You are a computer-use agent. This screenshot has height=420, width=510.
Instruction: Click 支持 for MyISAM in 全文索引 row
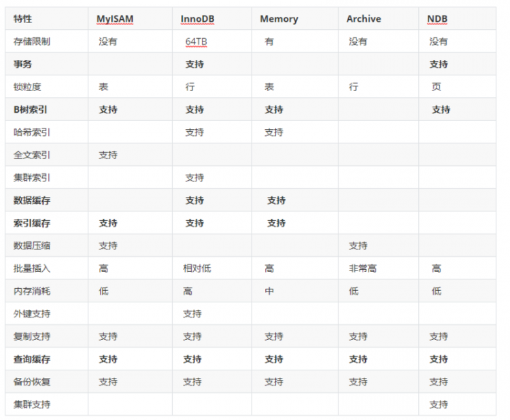click(x=108, y=155)
